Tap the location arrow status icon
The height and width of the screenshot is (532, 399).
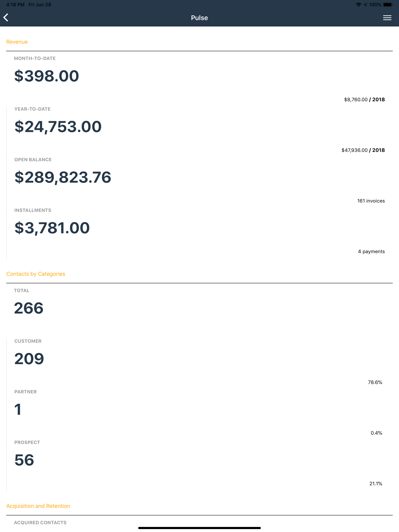(365, 4)
